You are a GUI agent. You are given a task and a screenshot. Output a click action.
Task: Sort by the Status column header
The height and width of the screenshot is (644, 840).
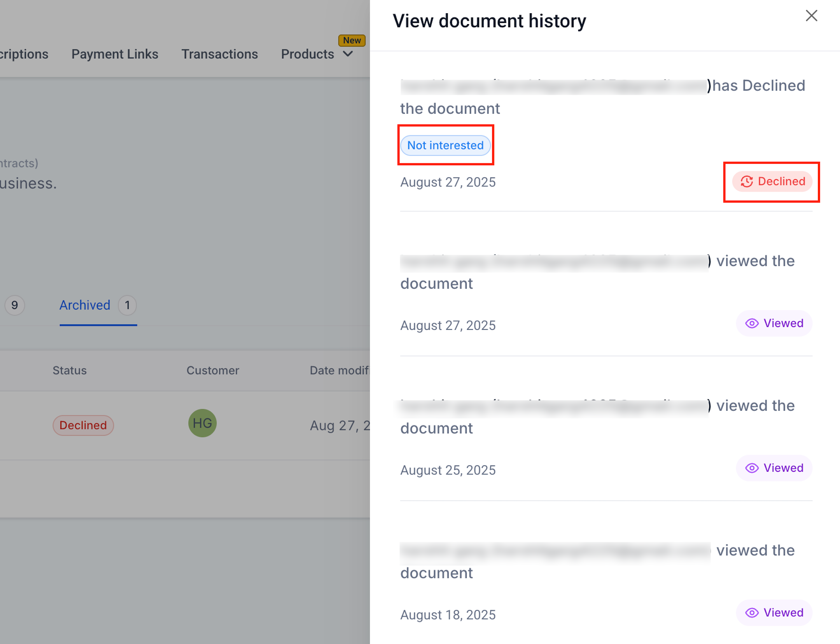coord(70,371)
